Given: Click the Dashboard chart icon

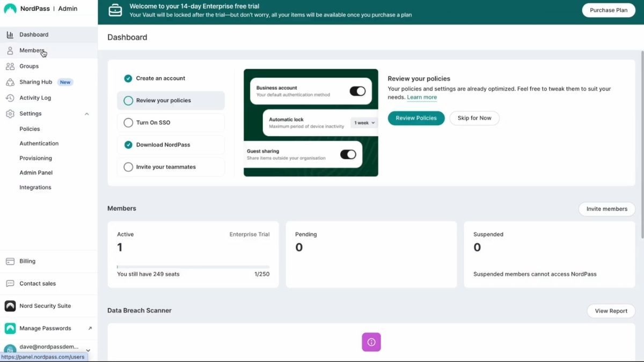Looking at the screenshot, I should [10, 35].
